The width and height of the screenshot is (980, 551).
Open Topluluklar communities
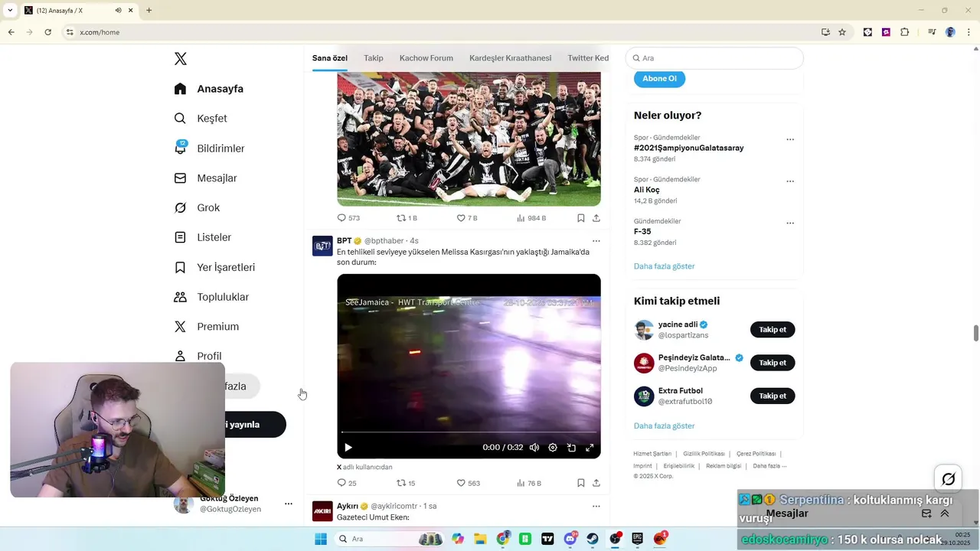coord(211,297)
